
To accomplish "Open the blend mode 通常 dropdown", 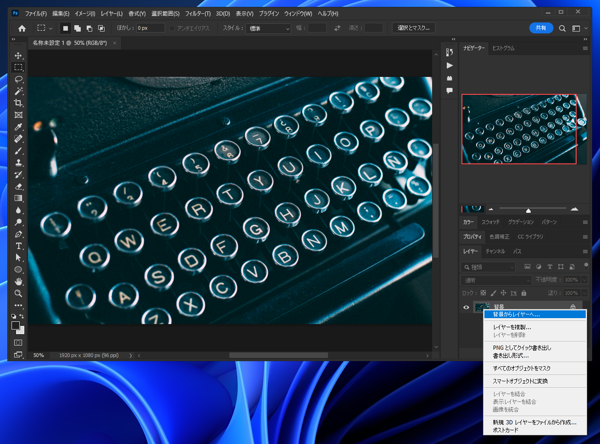I will (496, 280).
